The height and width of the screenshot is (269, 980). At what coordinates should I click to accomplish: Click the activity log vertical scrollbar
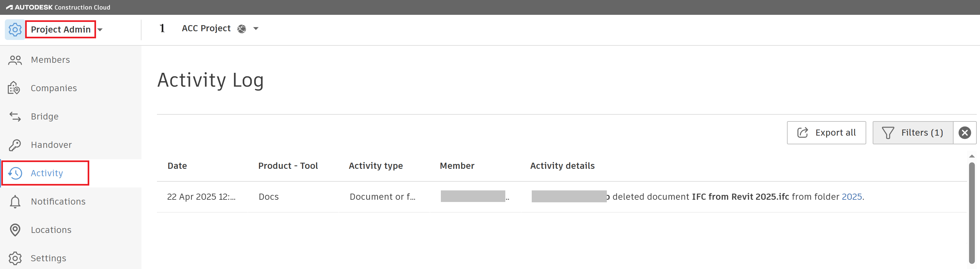point(972,213)
